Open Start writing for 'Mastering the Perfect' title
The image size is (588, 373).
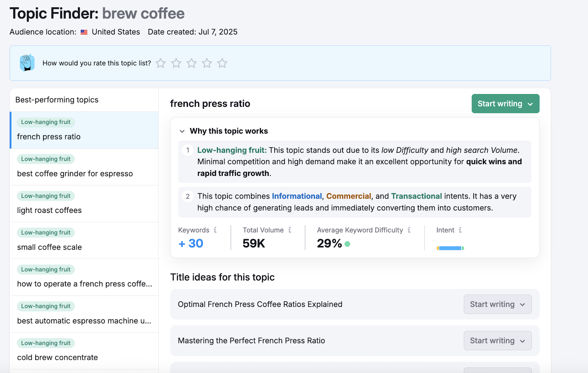(497, 341)
